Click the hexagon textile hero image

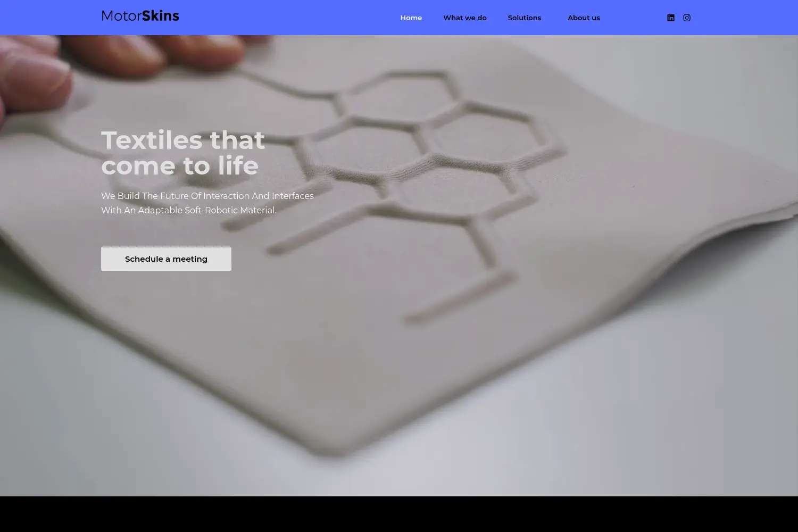(x=399, y=266)
